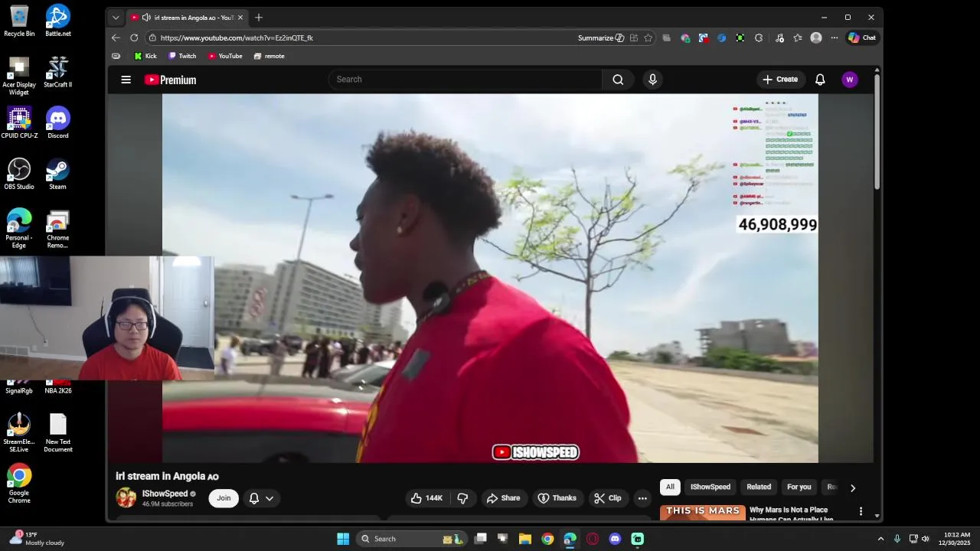Open Windows Start menu
This screenshot has height=551, width=980.
point(343,539)
